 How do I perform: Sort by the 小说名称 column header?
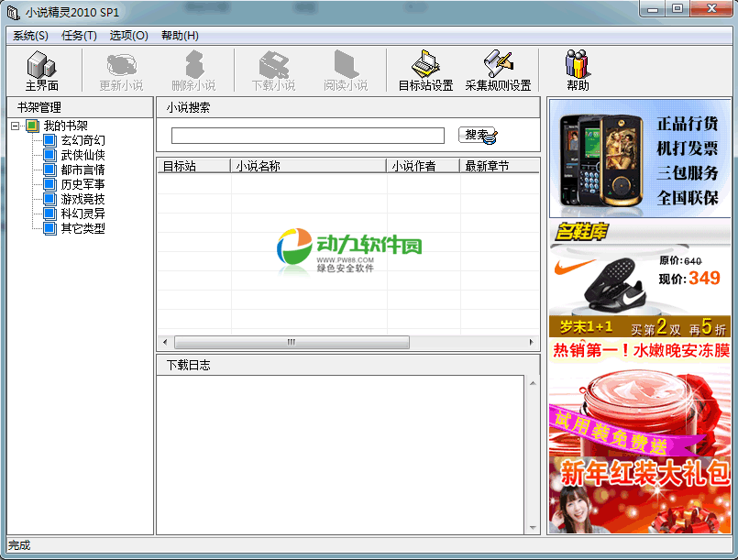[x=308, y=166]
